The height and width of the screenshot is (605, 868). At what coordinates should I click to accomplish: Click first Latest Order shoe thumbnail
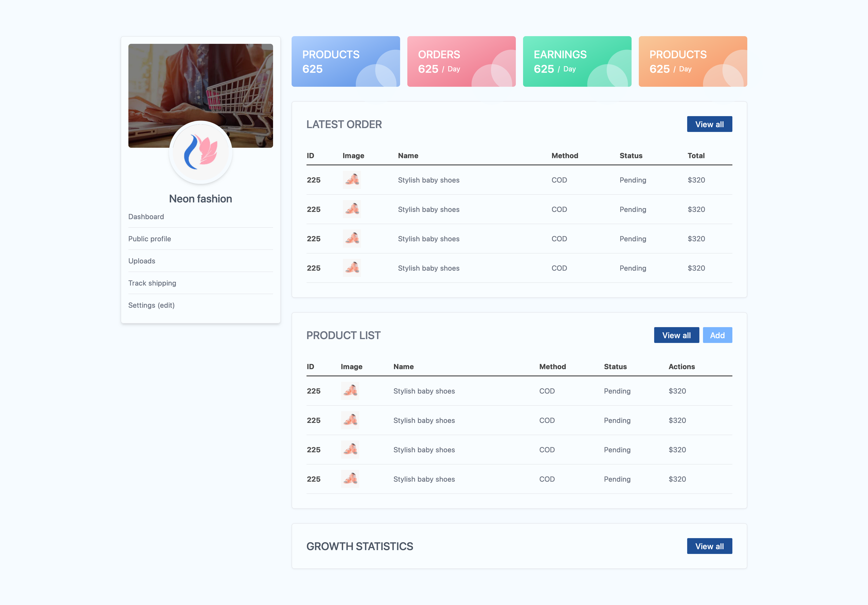351,180
